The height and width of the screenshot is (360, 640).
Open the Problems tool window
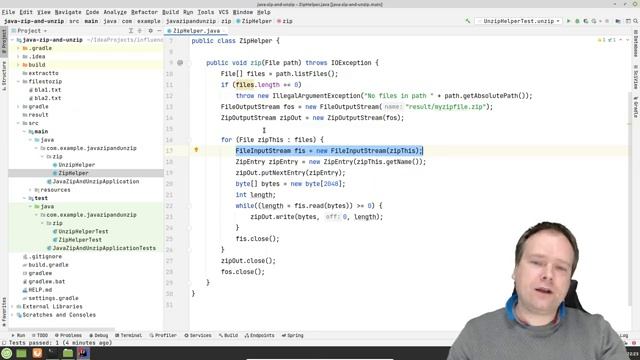68,336
